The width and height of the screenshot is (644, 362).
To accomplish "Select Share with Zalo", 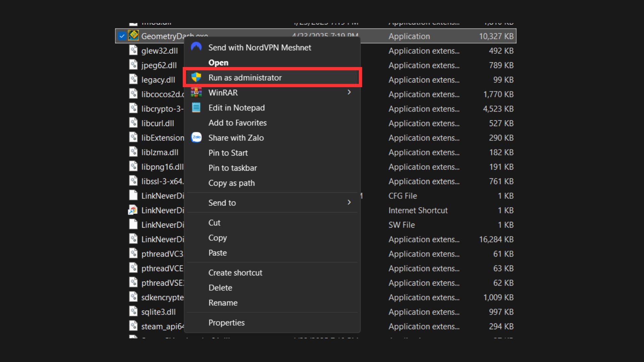I will 236,138.
